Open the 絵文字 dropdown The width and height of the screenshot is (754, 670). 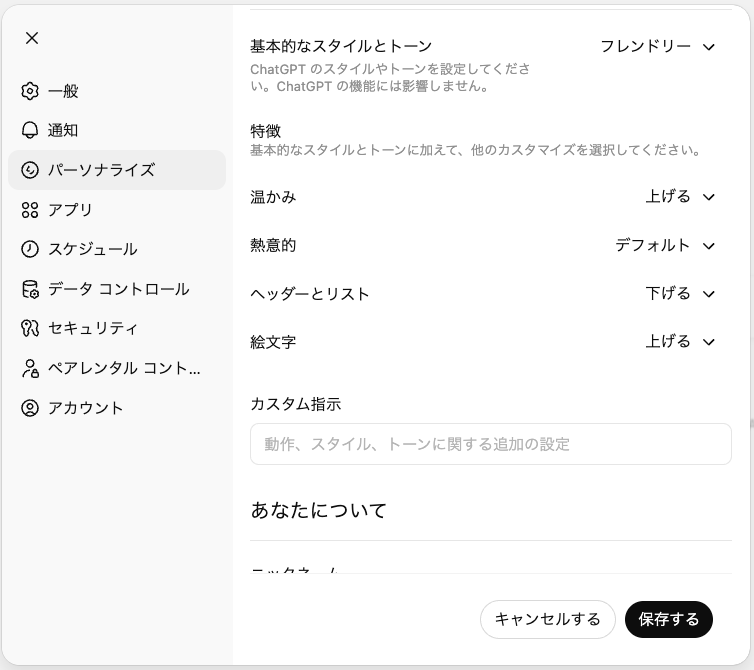tap(680, 341)
